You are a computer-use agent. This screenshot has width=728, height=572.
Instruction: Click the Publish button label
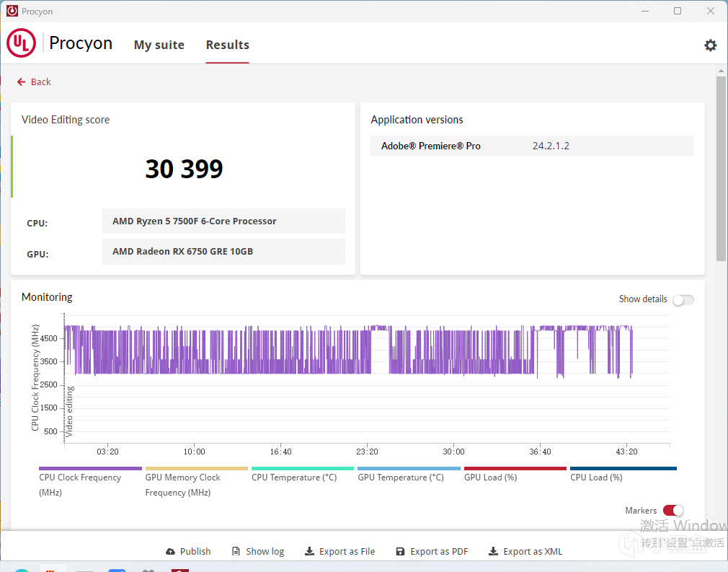tap(195, 552)
